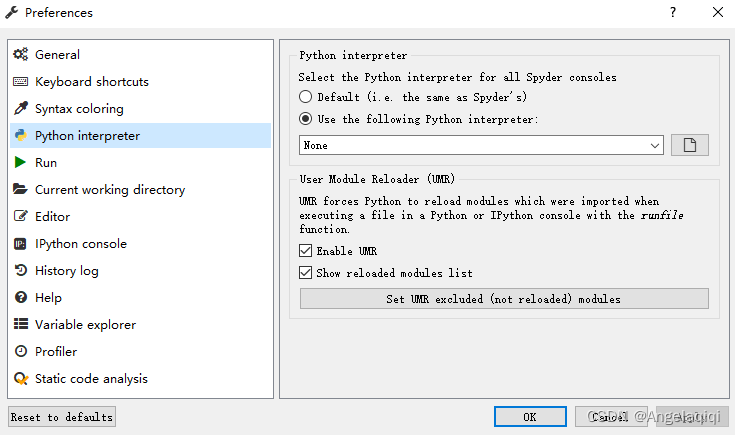Open the Editor preferences section
735x435 pixels.
pyautogui.click(x=51, y=217)
